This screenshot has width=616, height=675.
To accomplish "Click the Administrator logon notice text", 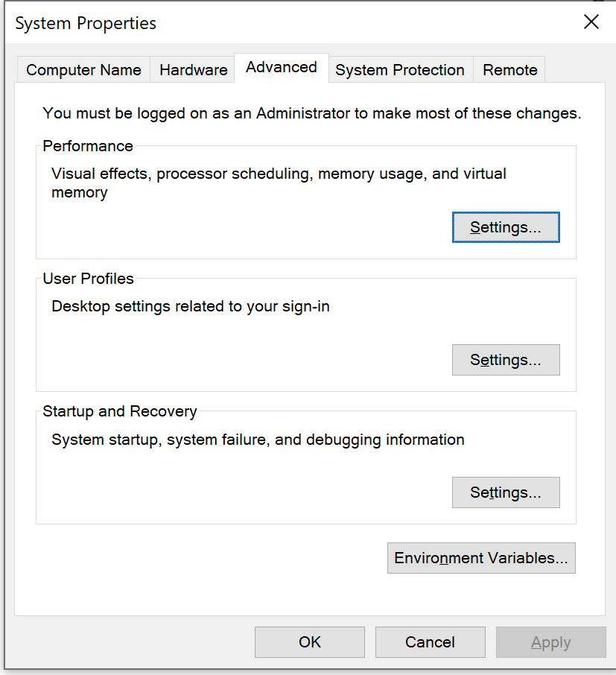I will pos(311,113).
